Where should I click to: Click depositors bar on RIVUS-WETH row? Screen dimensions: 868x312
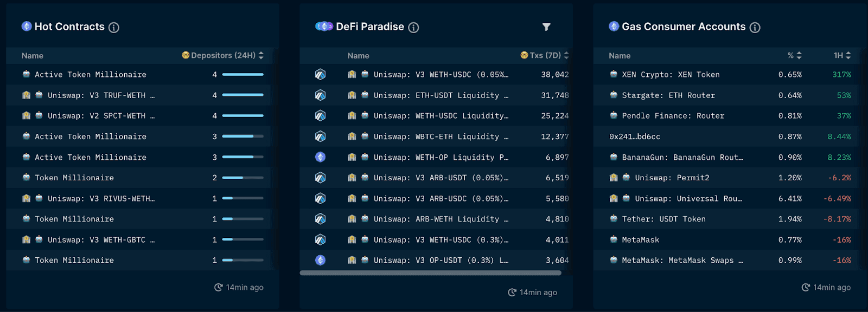coord(243,198)
